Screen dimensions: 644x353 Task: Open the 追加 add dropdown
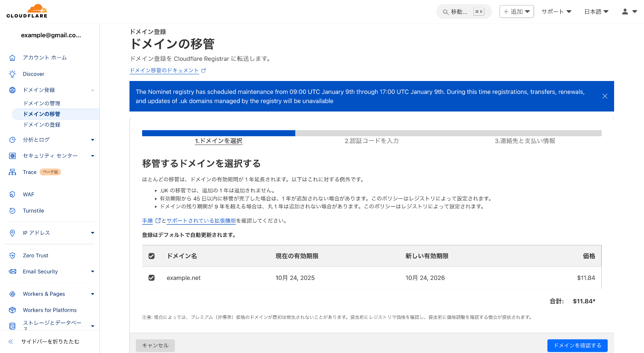tap(517, 12)
